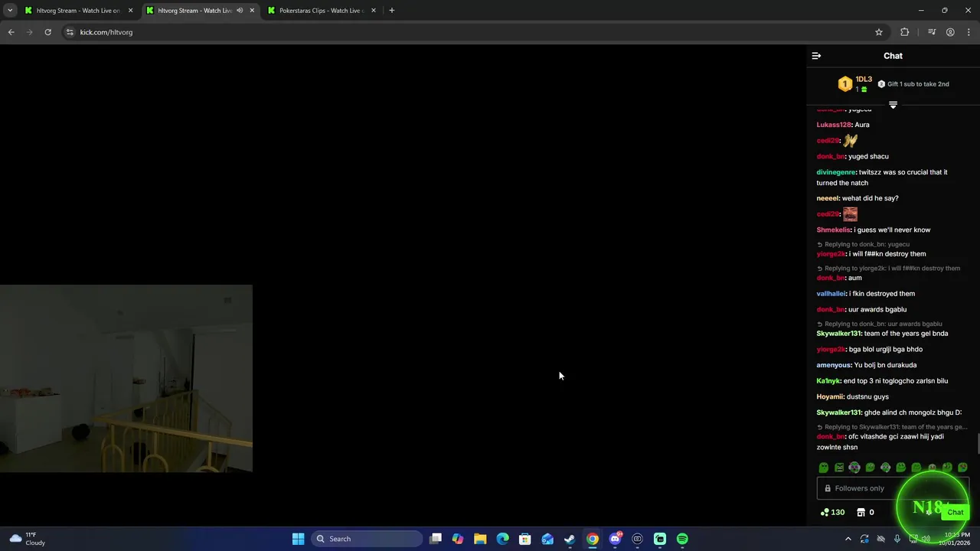This screenshot has height=551, width=980.
Task: Bookmark this page with the star
Action: tap(879, 32)
